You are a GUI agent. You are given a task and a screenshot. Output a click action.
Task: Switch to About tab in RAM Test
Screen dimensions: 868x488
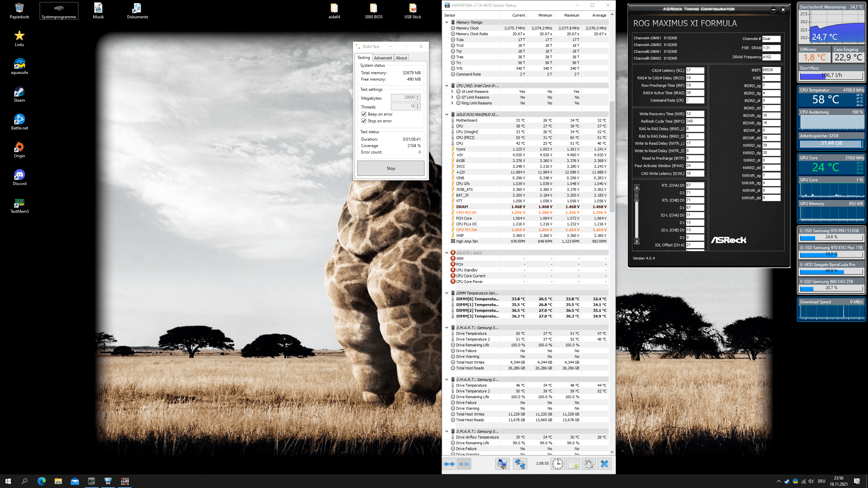[401, 58]
